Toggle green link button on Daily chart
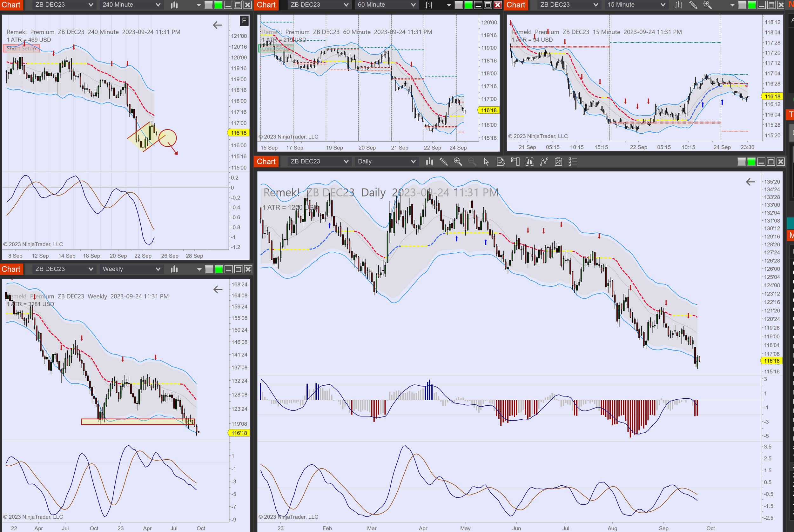The height and width of the screenshot is (532, 794). [751, 162]
